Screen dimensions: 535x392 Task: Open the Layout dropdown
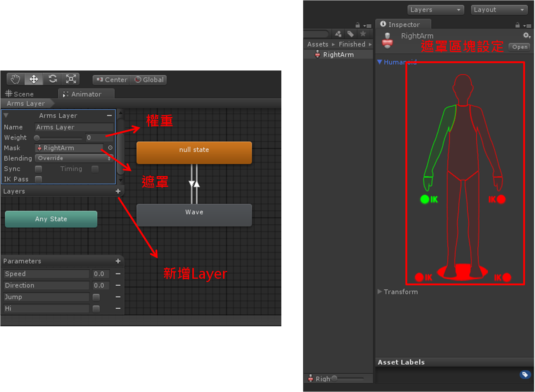click(499, 10)
